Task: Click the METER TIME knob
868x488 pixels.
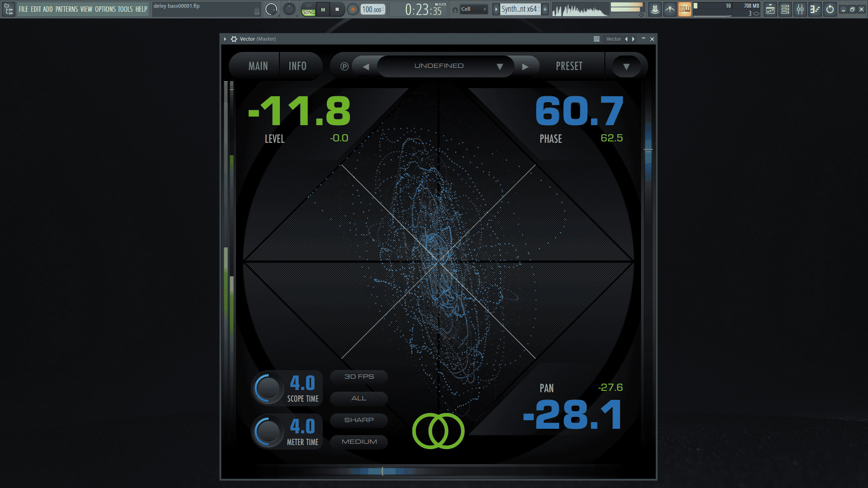Action: click(x=268, y=432)
